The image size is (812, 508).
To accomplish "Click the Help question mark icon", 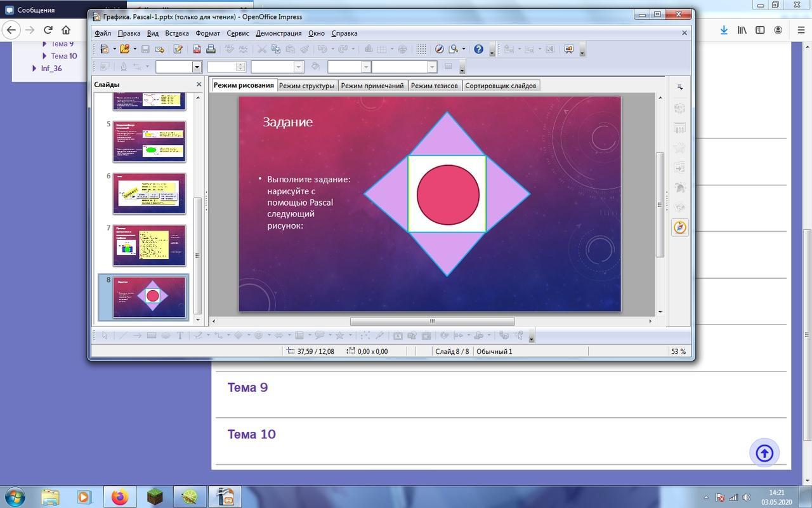I will click(479, 49).
